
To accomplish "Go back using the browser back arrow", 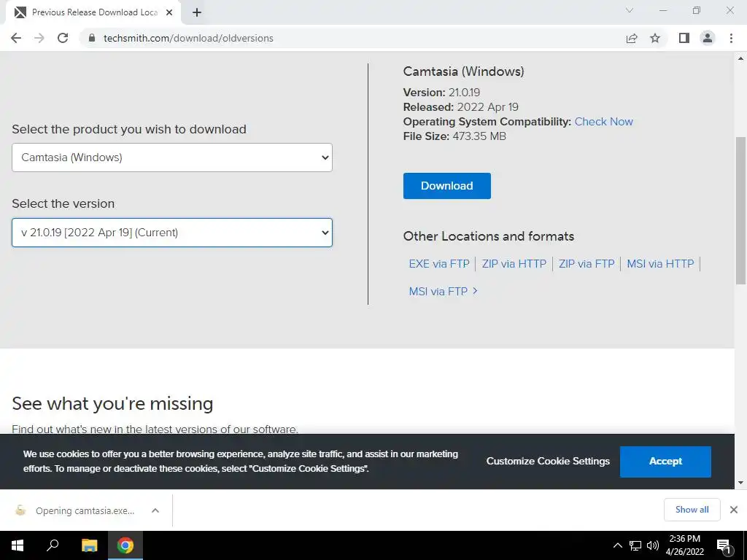I will tap(16, 38).
